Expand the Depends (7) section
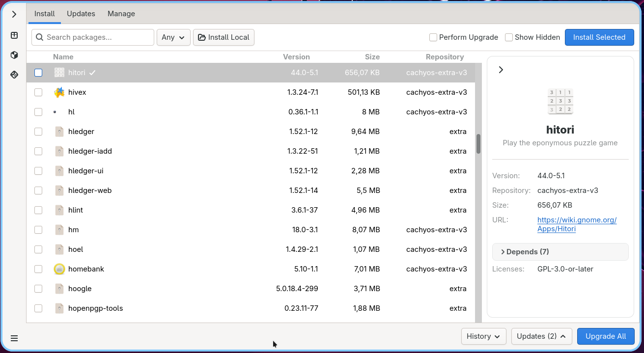Image resolution: width=644 pixels, height=353 pixels. click(560, 252)
